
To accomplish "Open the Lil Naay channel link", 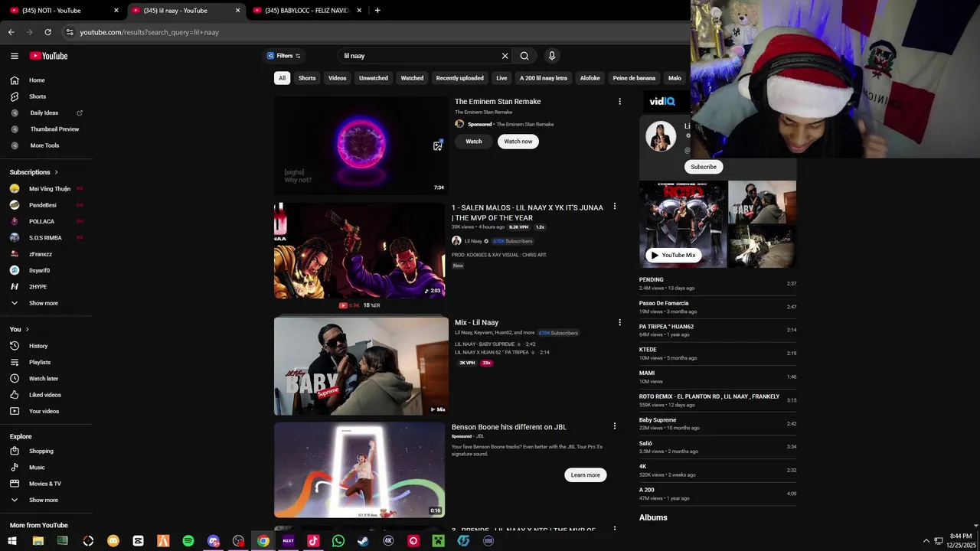I will [473, 241].
